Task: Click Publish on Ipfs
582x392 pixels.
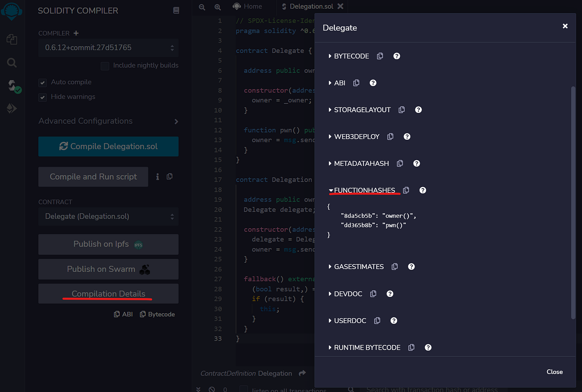Action: 108,244
